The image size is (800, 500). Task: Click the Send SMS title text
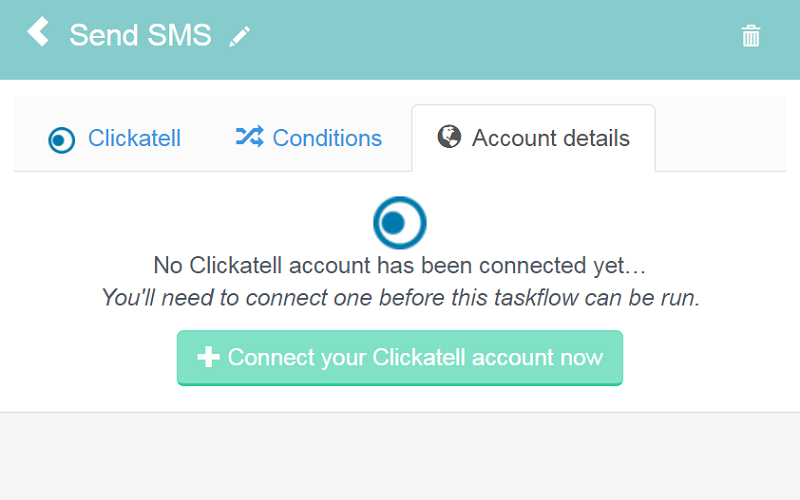coord(140,36)
